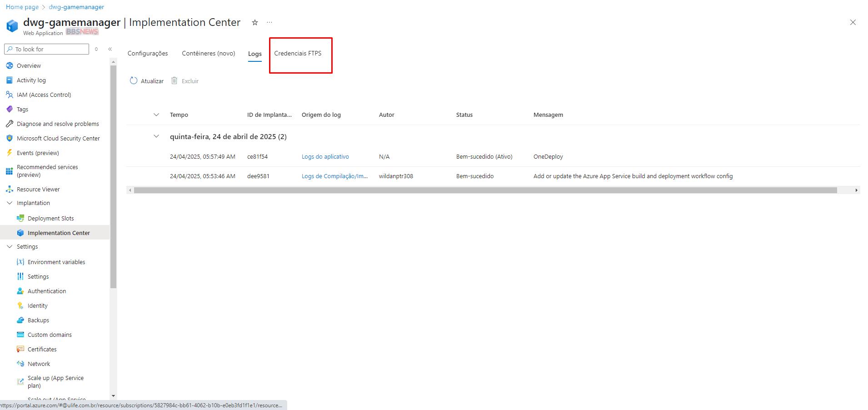Click the Atualizar refresh icon
The width and height of the screenshot is (868, 410).
tap(134, 81)
